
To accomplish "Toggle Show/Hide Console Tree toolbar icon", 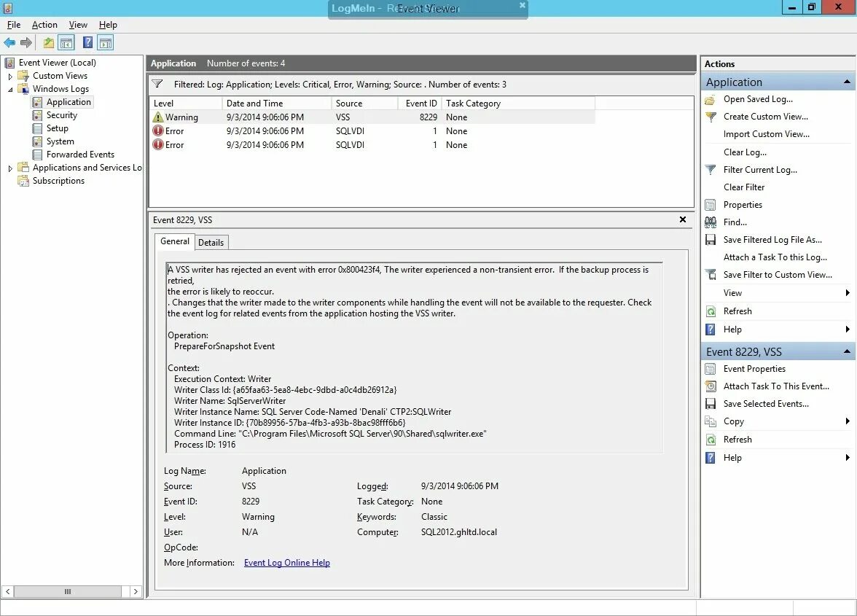I will (x=67, y=42).
